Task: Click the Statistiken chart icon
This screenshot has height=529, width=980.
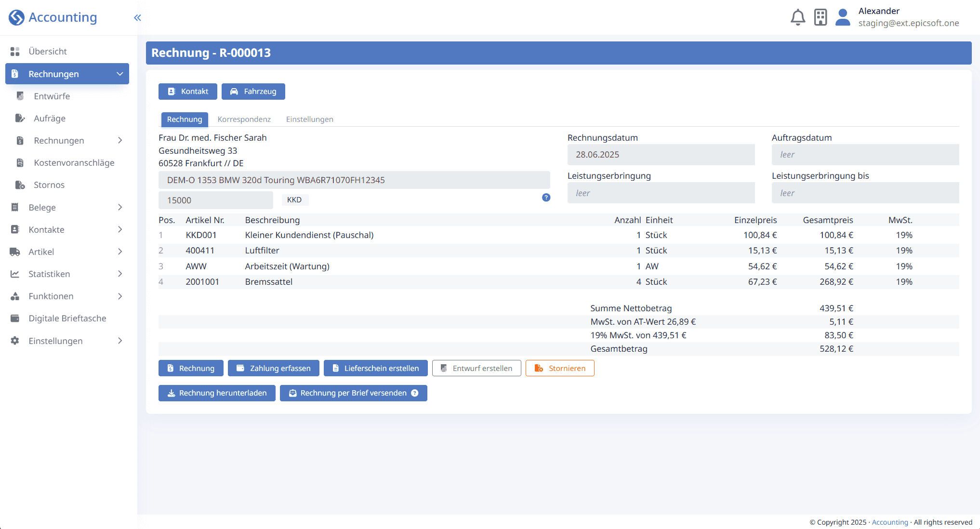Action: 15,274
